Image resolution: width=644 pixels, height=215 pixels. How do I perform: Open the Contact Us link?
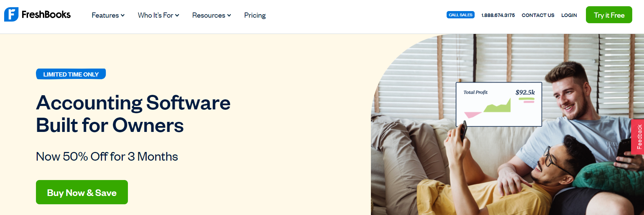coord(538,15)
